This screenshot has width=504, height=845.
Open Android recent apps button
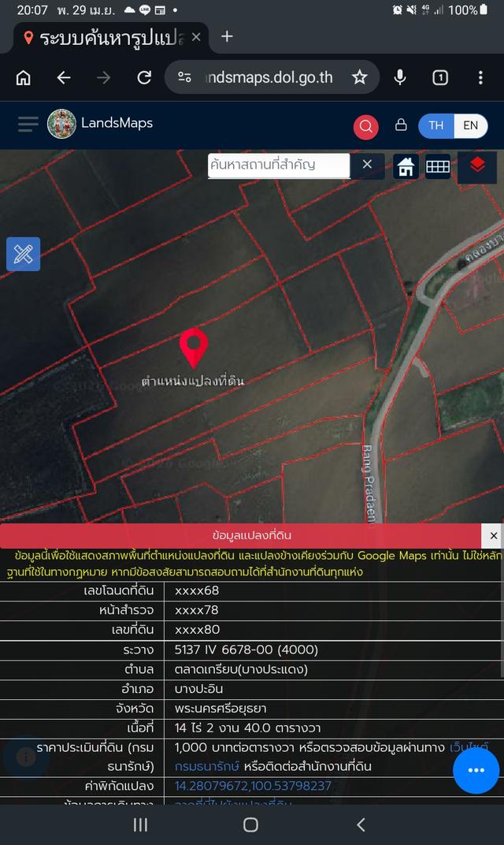point(140,825)
